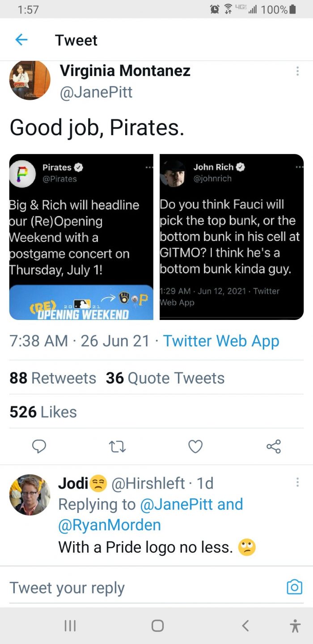Tap the accessibility figure icon
This screenshot has width=313, height=644.
295,625
